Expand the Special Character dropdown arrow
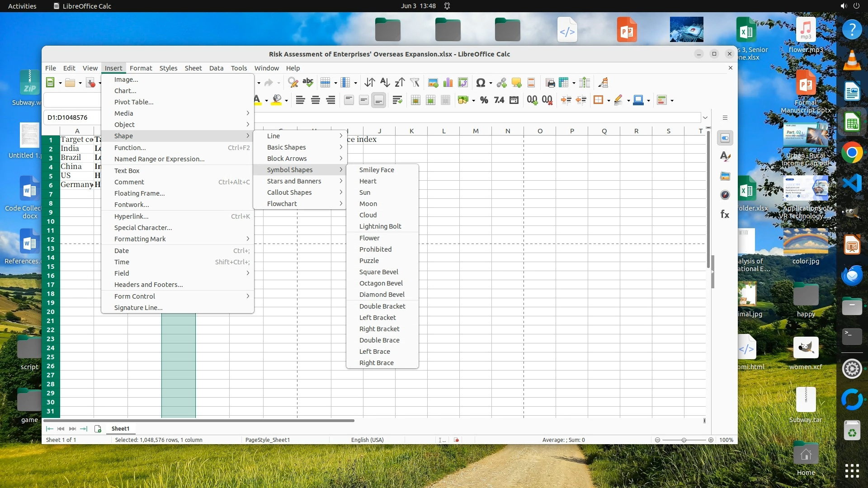Viewport: 868px width, 488px height. 491,83
